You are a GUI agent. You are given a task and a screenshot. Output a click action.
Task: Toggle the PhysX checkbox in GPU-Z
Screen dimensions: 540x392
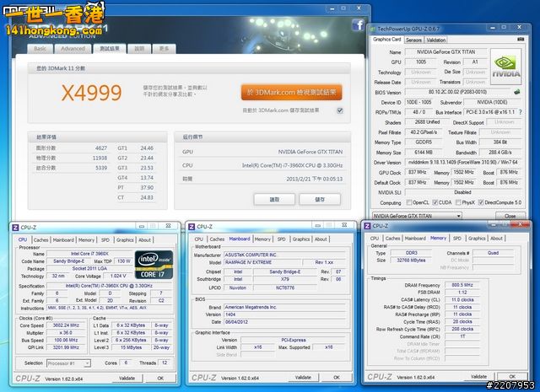[460, 202]
